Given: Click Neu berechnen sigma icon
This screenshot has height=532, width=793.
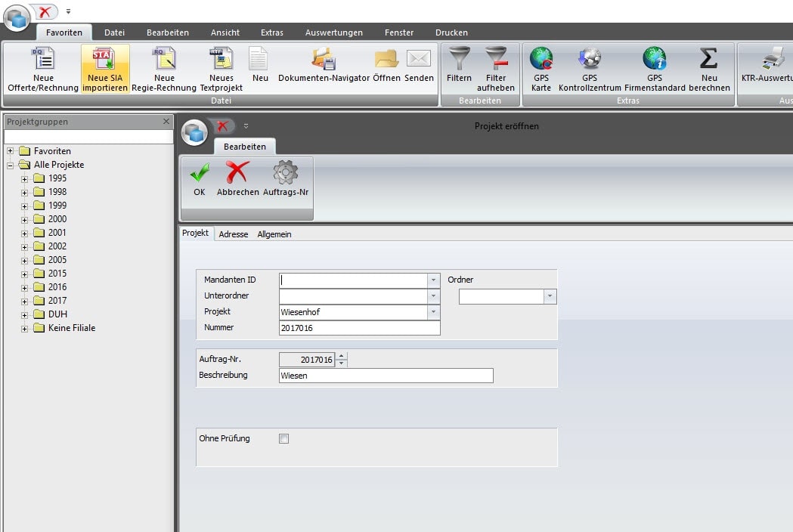Looking at the screenshot, I should click(709, 70).
